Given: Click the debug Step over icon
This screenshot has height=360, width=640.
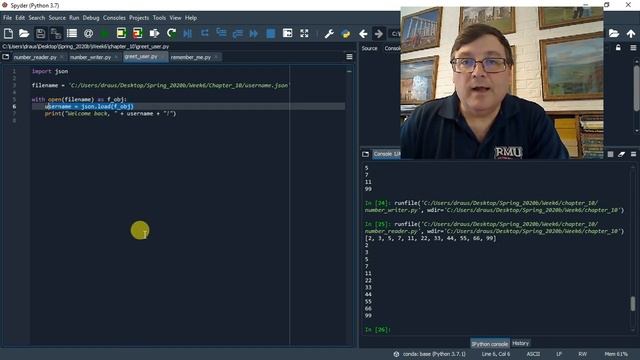Looking at the screenshot, I should [x=204, y=33].
